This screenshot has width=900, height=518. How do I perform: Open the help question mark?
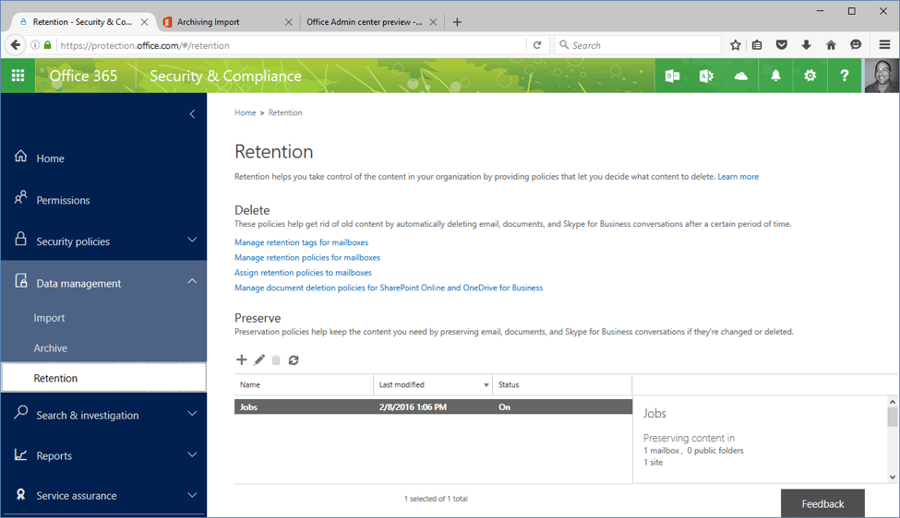coord(844,76)
